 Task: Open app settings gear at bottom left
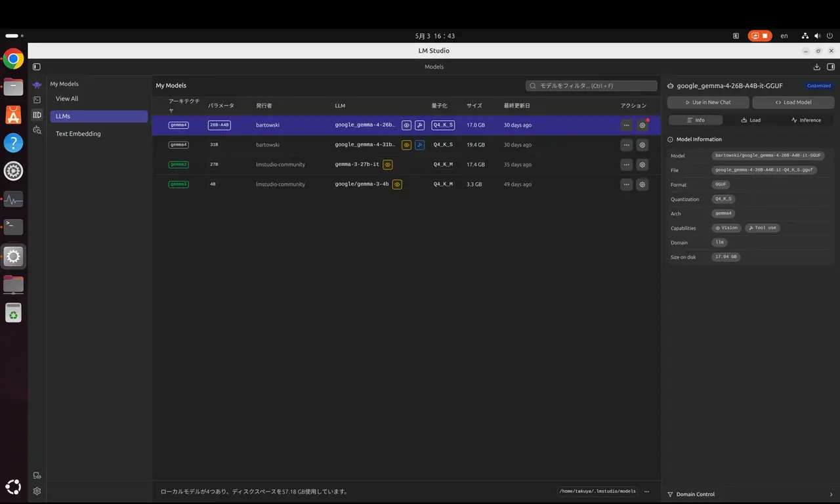tap(37, 491)
